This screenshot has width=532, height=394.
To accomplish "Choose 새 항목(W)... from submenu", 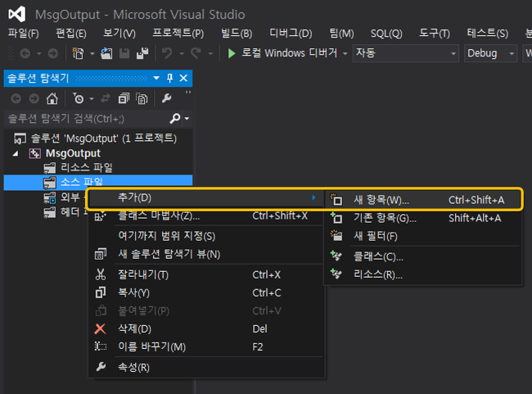I will pos(423,200).
